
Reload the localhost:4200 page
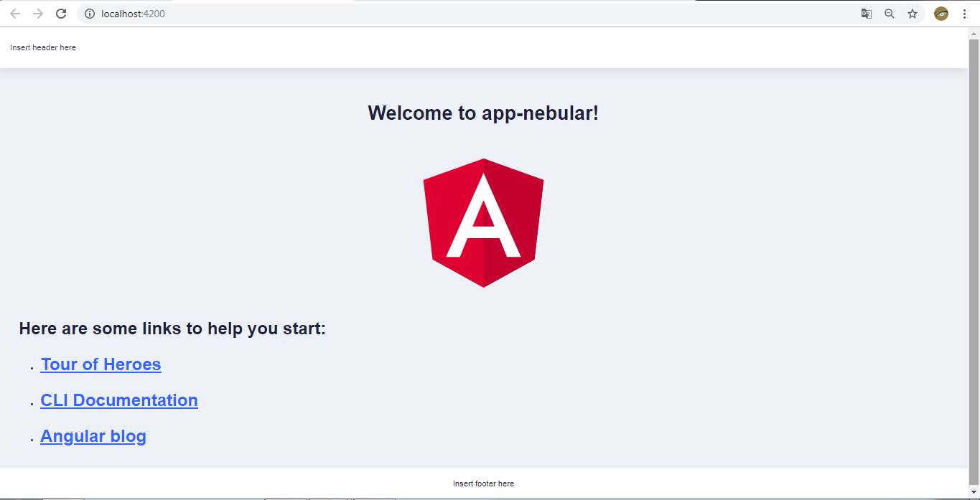(x=60, y=13)
